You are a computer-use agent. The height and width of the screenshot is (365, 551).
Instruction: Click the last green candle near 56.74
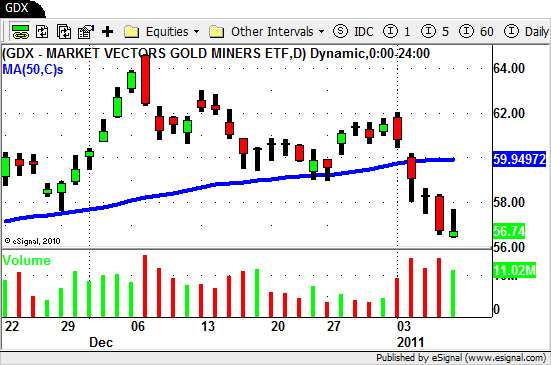(453, 234)
